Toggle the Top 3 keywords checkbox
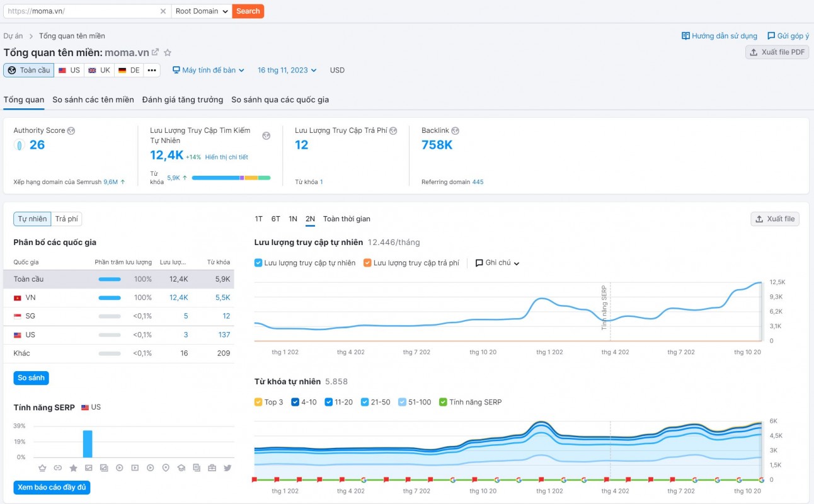The width and height of the screenshot is (814, 504). point(258,402)
